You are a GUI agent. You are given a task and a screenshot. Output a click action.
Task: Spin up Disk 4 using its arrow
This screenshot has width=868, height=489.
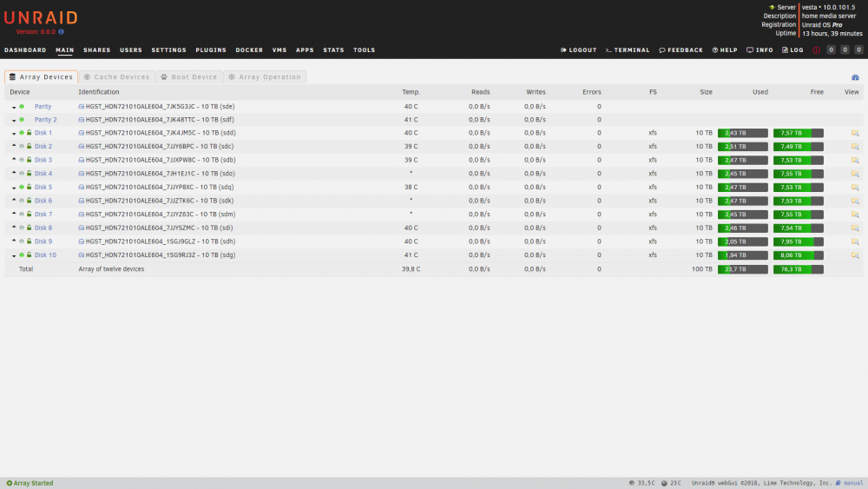pos(14,173)
